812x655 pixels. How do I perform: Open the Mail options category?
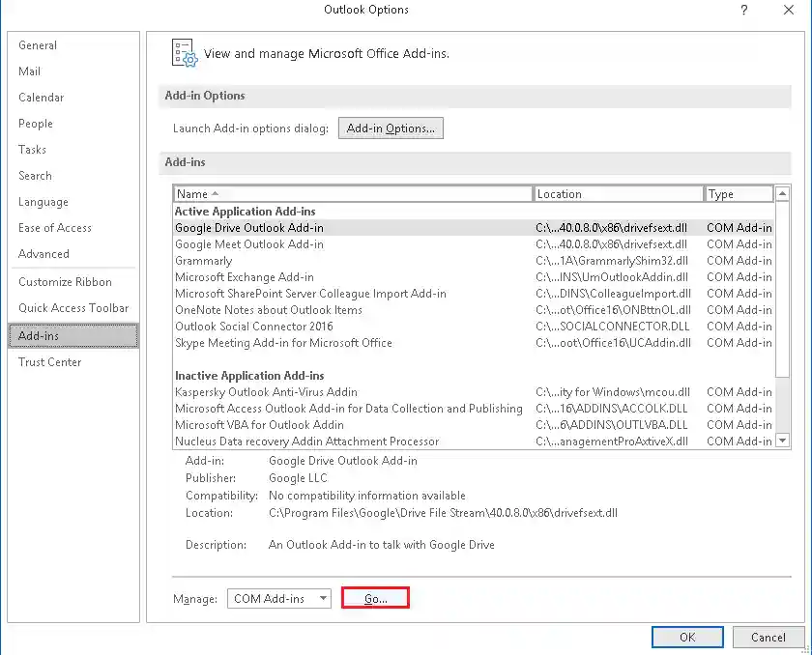click(73, 71)
